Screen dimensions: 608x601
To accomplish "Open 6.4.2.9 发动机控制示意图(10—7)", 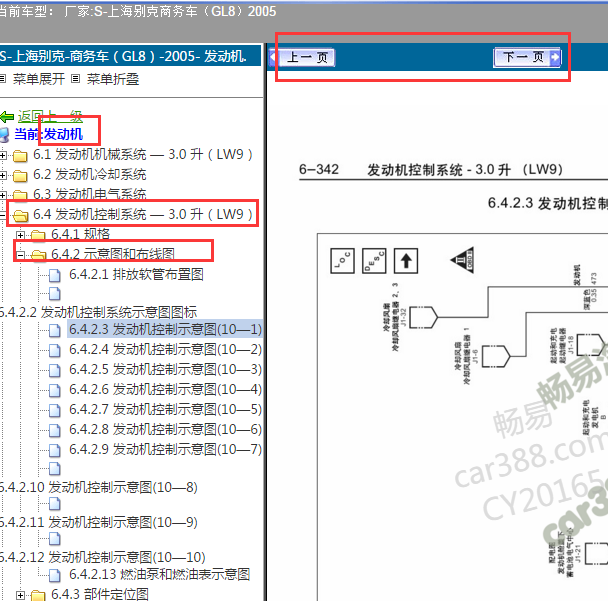I will coord(166,449).
